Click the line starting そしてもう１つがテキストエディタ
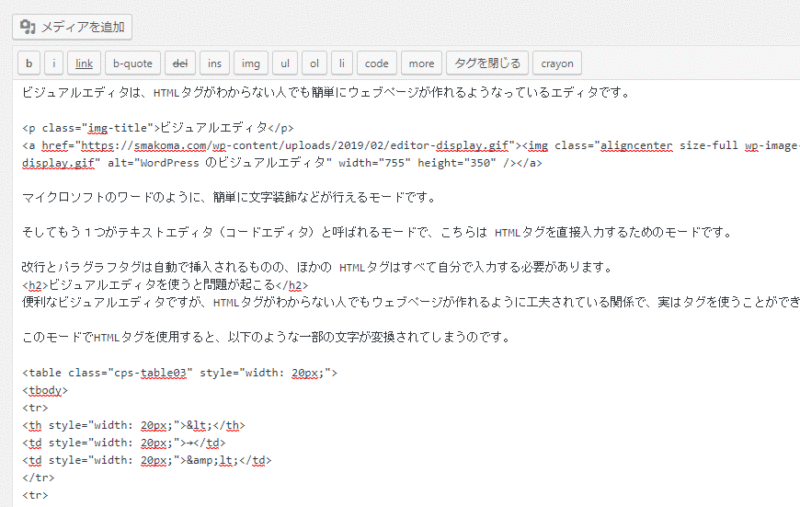Screen dimensions: 800x507 pyautogui.click(x=378, y=233)
